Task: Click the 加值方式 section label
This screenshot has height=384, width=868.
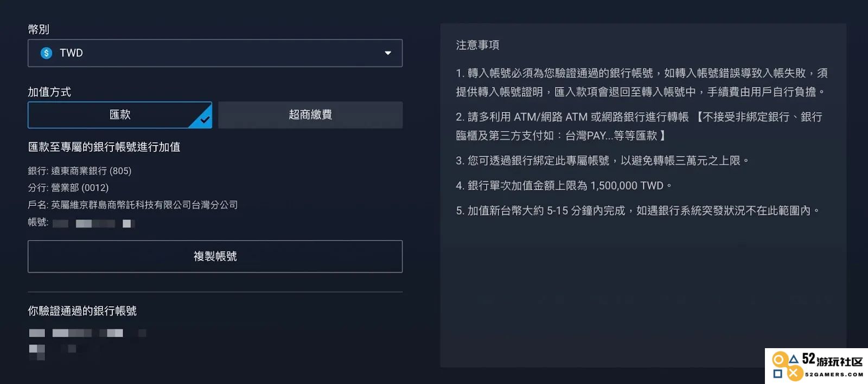Action: point(49,92)
